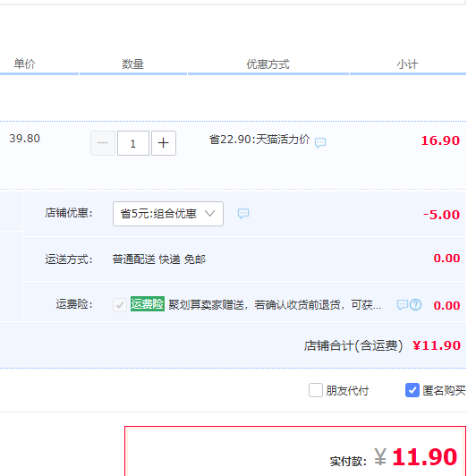Screen dimensions: 476x476
Task: Open the 省5元:组合优惠 dropdown
Action: click(x=168, y=214)
